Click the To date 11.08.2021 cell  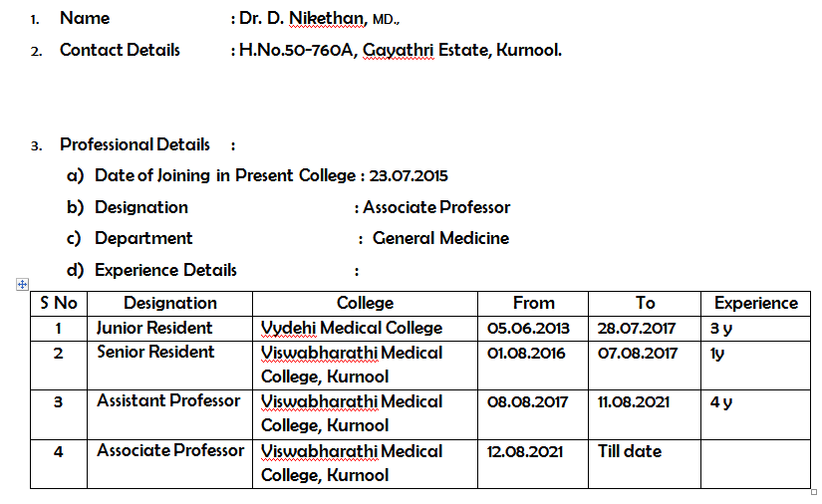(x=645, y=415)
